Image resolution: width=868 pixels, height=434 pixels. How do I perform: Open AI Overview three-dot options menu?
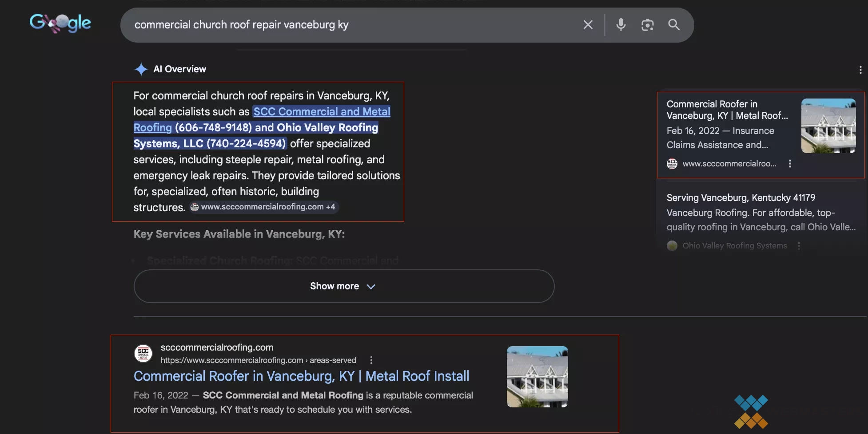click(x=860, y=70)
